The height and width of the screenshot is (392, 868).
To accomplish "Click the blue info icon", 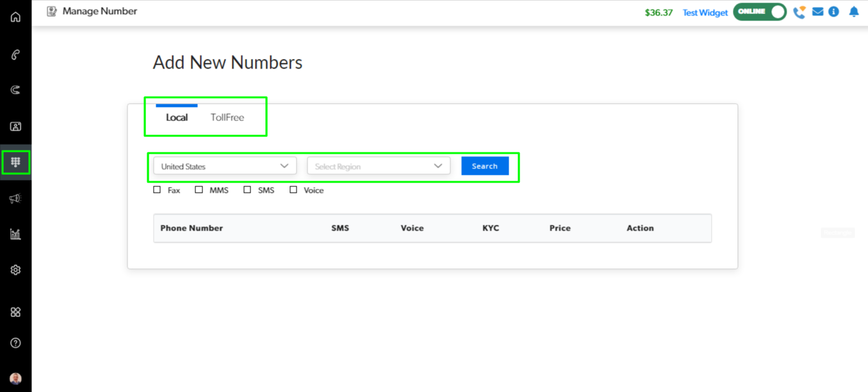I will [x=833, y=12].
